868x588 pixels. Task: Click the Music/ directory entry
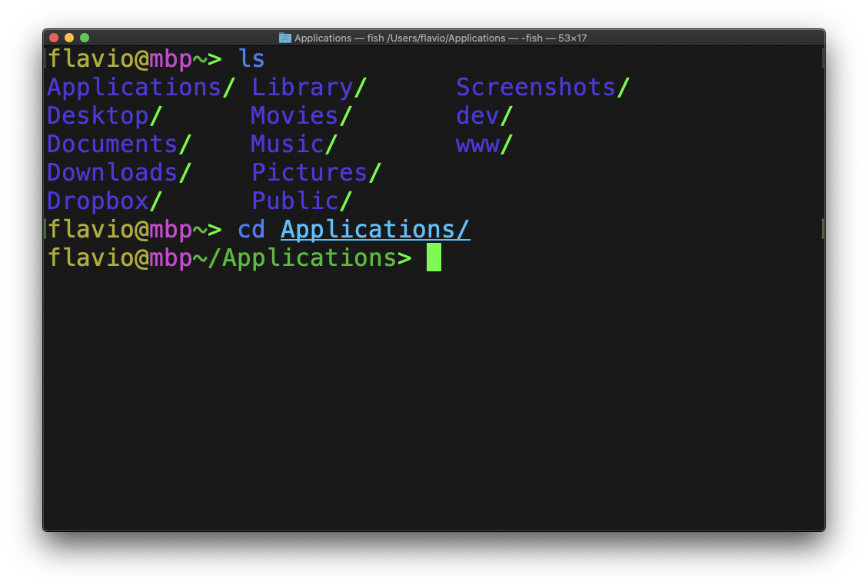click(294, 145)
